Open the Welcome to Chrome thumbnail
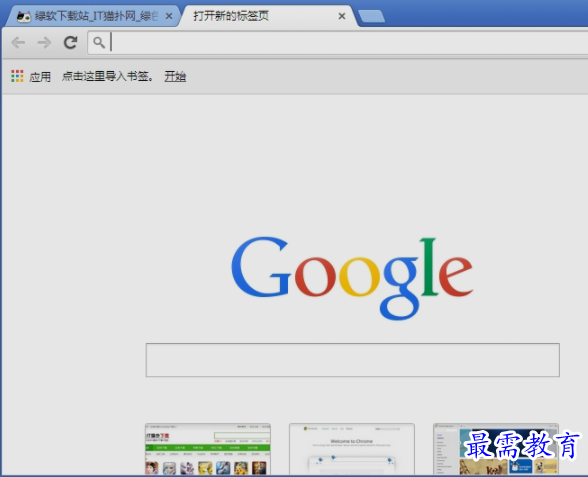Screen dimensions: 588x477 (x=352, y=449)
